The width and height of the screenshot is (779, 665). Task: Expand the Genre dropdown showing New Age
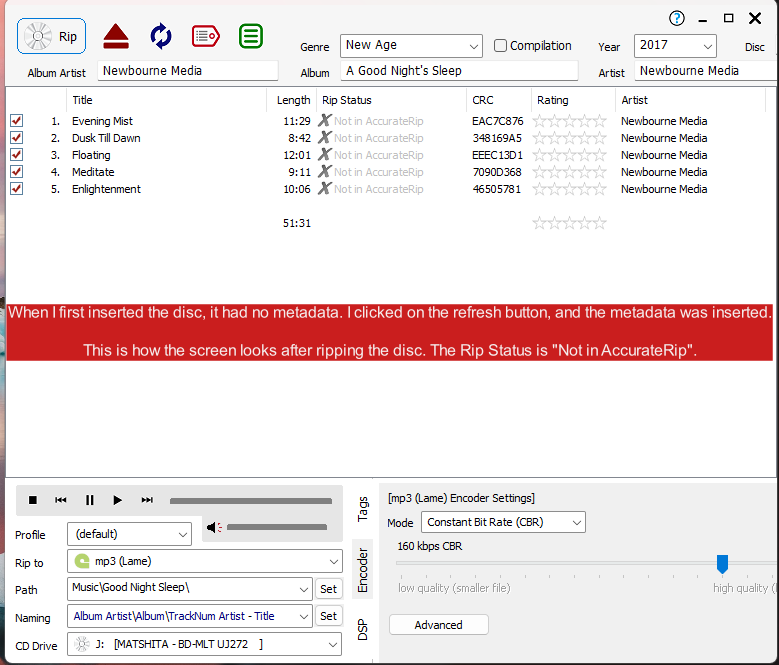(x=473, y=46)
